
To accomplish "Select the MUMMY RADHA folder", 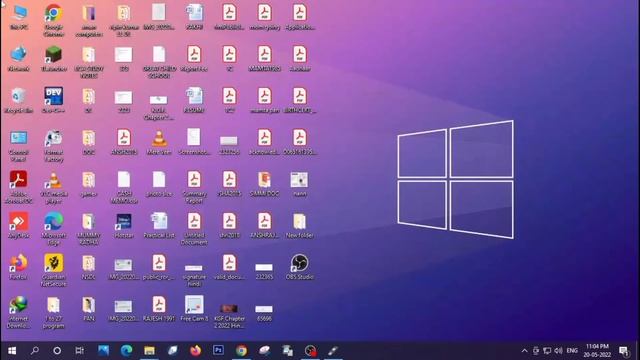I will (89, 229).
